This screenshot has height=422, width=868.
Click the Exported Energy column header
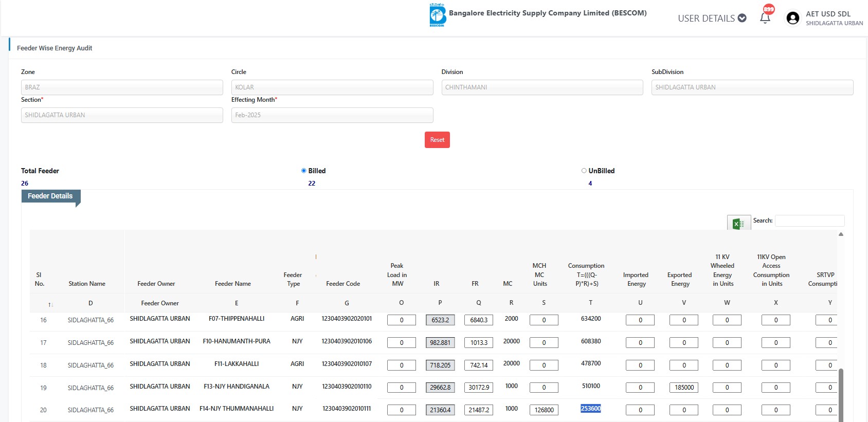(x=680, y=279)
